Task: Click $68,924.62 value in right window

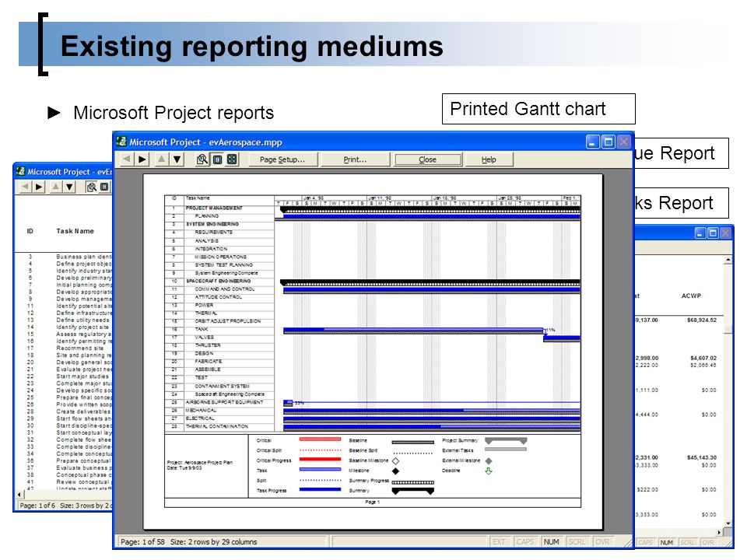Action: coord(701,320)
